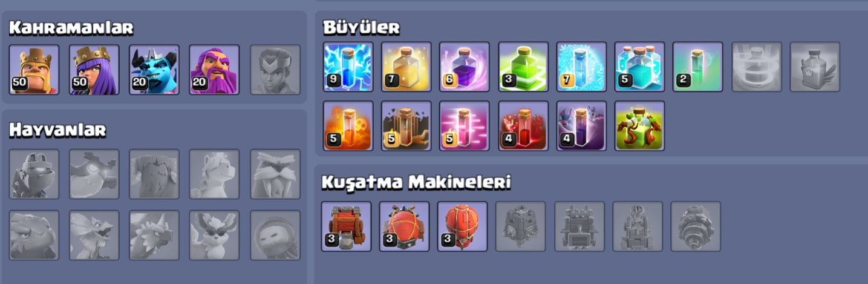The height and width of the screenshot is (284, 868).
Task: Open the Wall Wrecker siege machine icon
Action: click(346, 226)
